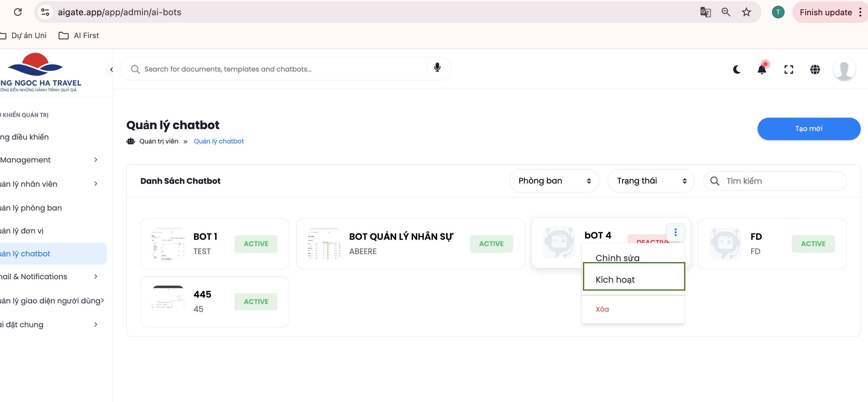Click the browser bookmark star icon
This screenshot has width=868, height=402.
tap(746, 12)
